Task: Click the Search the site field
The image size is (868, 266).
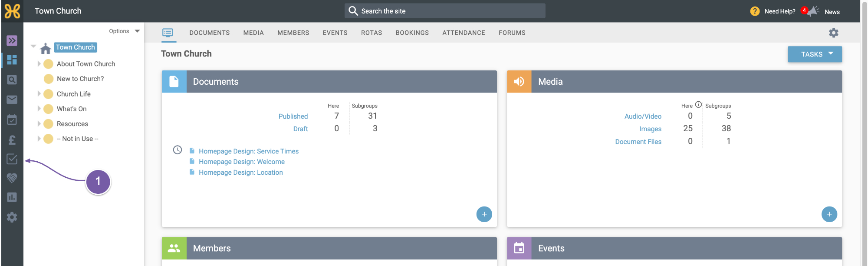Action: (x=445, y=11)
